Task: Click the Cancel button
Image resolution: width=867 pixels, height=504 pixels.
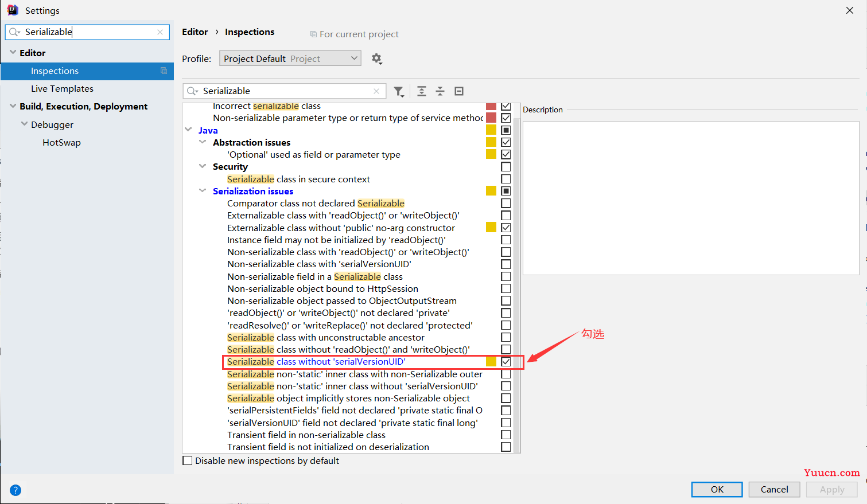Action: click(774, 490)
